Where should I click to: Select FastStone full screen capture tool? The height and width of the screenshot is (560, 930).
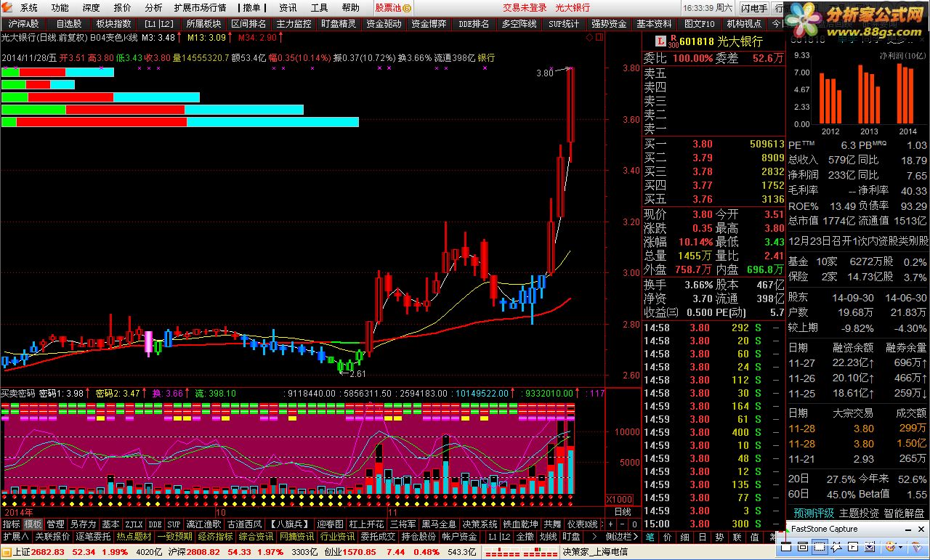click(x=853, y=546)
